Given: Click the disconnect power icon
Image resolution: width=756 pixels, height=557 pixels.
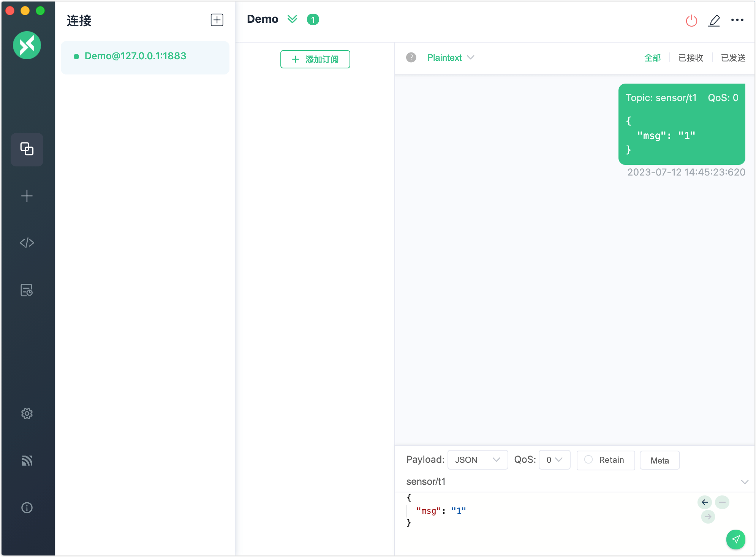Looking at the screenshot, I should click(691, 21).
